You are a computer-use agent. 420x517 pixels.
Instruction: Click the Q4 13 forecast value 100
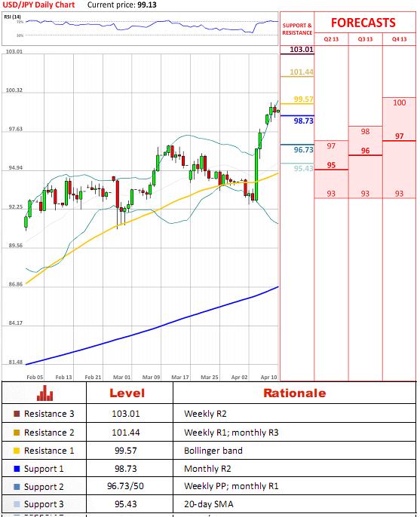[399, 102]
